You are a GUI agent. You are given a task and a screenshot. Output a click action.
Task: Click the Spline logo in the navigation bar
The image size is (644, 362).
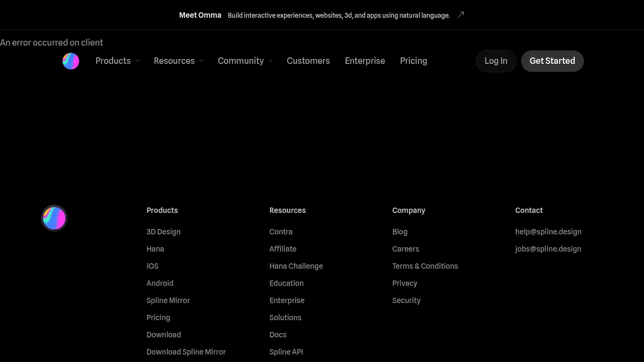point(71,61)
